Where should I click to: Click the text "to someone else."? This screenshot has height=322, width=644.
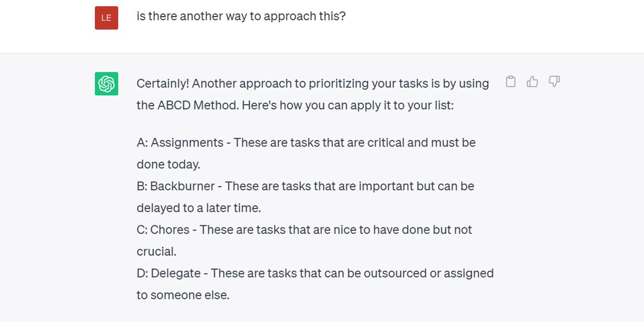tap(183, 295)
